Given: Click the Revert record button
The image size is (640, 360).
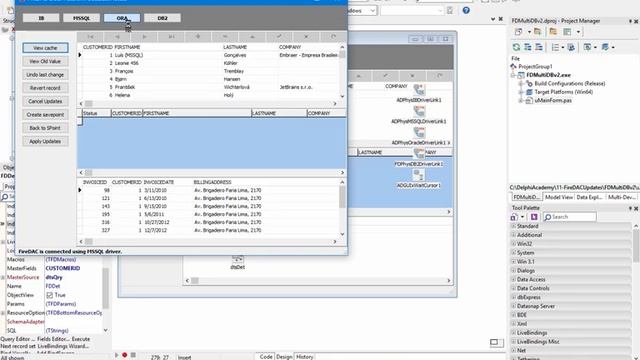Looking at the screenshot, I should (45, 88).
